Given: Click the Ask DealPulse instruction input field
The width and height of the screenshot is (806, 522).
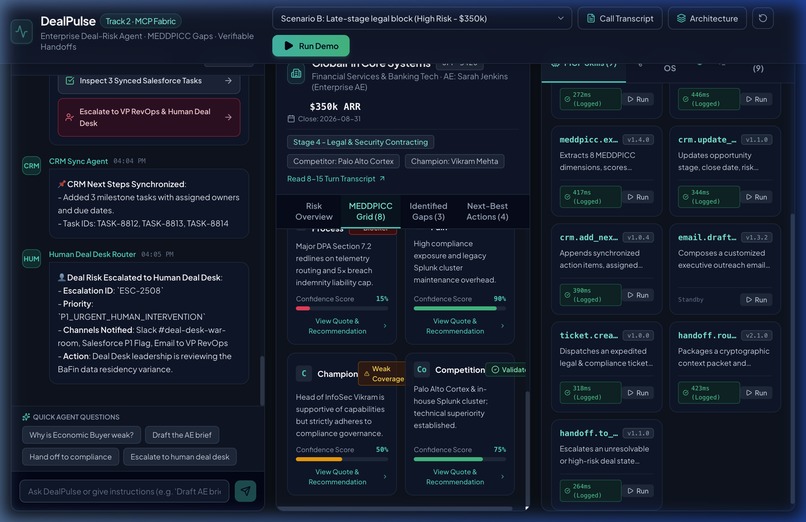Looking at the screenshot, I should point(124,491).
